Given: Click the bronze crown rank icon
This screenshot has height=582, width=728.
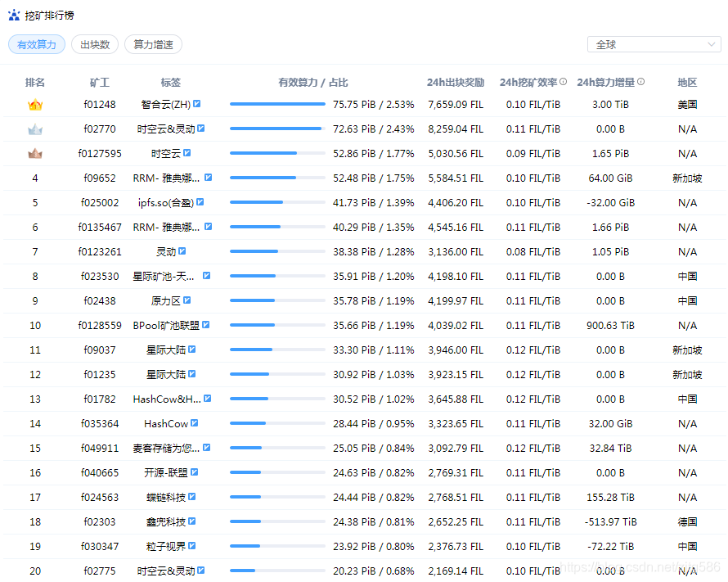Looking at the screenshot, I should pyautogui.click(x=35, y=154).
